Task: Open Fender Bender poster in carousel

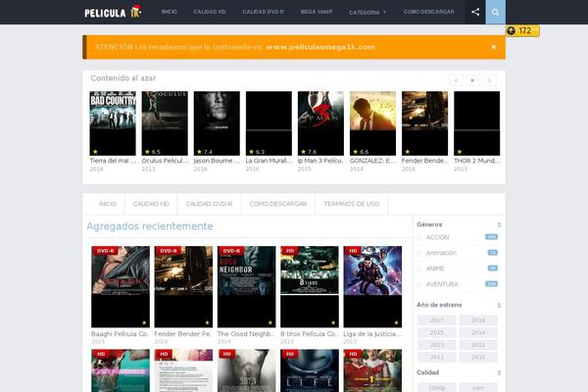Action: tap(425, 123)
